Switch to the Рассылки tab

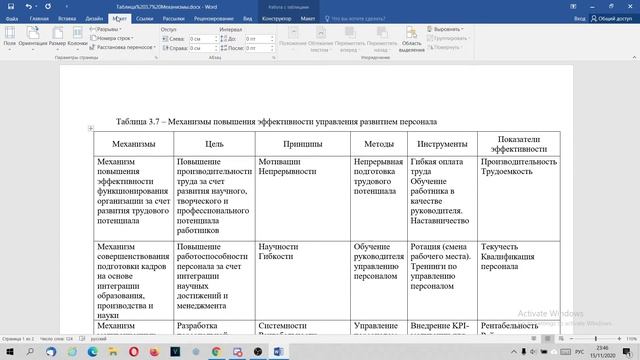click(173, 18)
